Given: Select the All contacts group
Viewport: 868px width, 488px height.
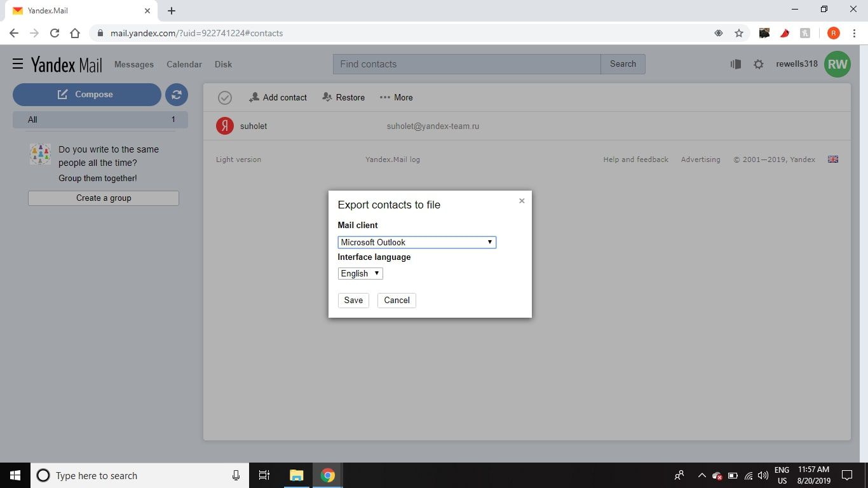Looking at the screenshot, I should click(x=100, y=119).
